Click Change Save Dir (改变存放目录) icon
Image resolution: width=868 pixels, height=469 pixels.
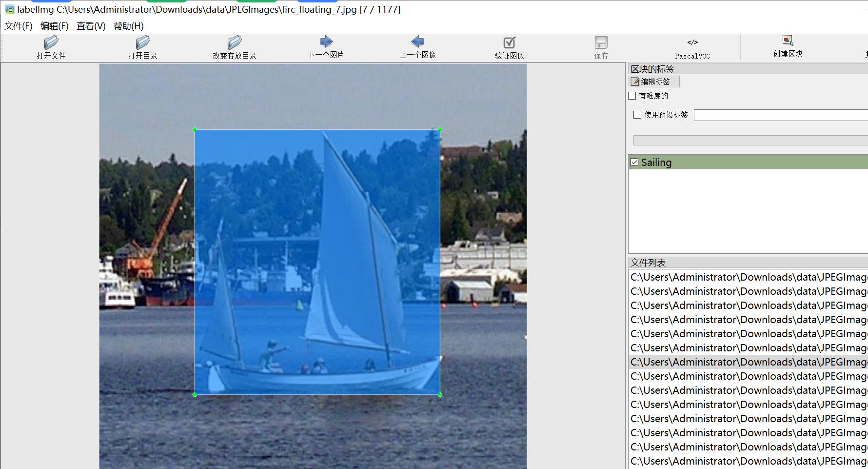(235, 42)
